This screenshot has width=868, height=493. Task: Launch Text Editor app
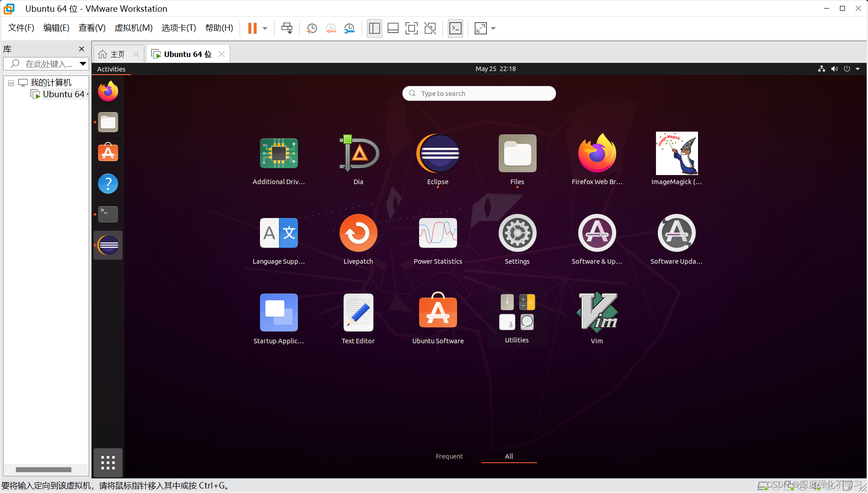pyautogui.click(x=359, y=319)
